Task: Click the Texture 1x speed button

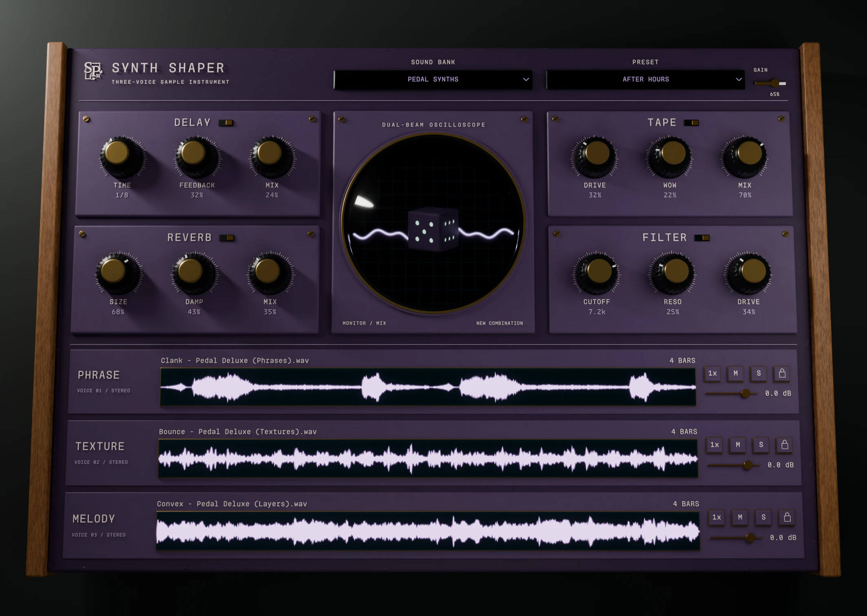Action: tap(715, 445)
